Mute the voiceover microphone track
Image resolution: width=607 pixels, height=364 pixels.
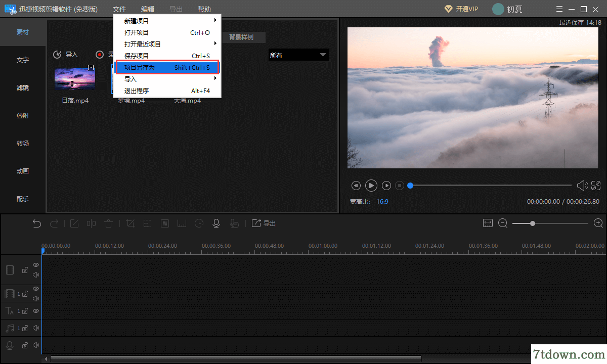click(x=36, y=345)
